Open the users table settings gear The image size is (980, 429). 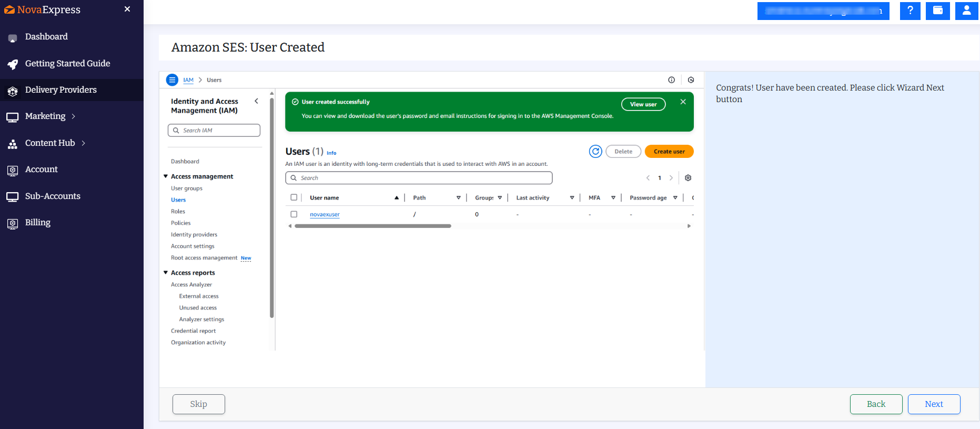click(x=688, y=178)
